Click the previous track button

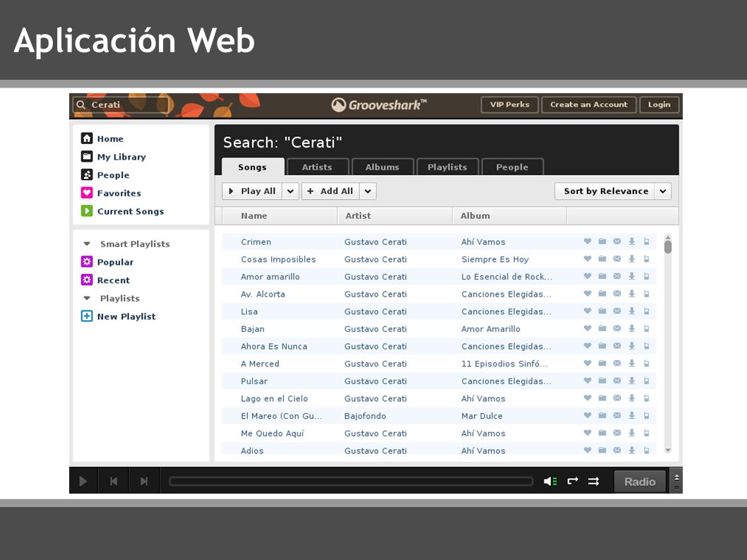(x=114, y=482)
